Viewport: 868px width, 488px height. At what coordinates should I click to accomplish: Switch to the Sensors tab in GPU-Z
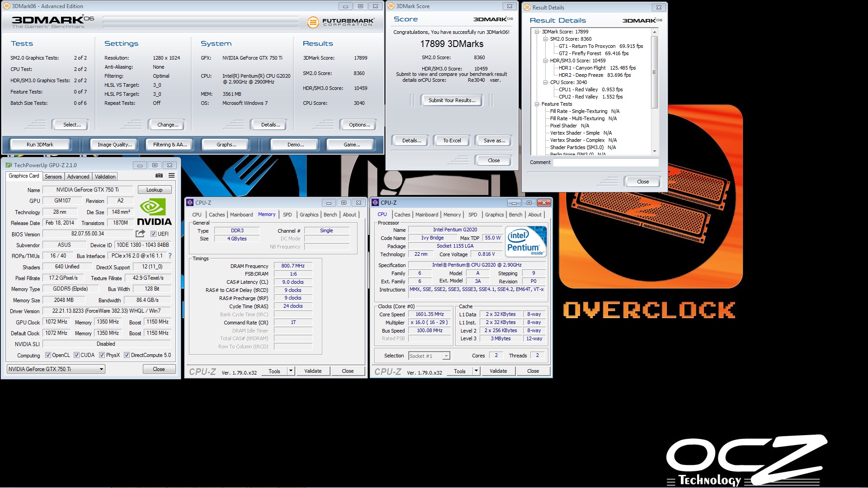click(53, 176)
